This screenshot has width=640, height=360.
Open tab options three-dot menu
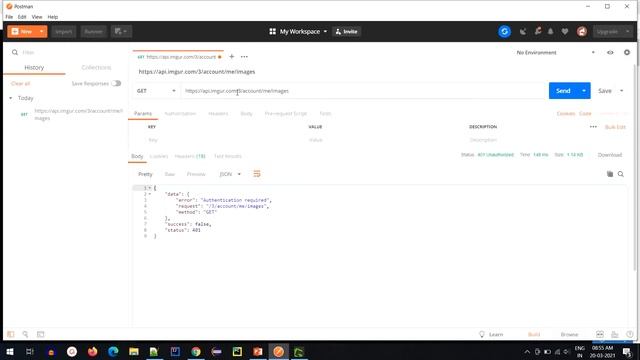tap(244, 57)
